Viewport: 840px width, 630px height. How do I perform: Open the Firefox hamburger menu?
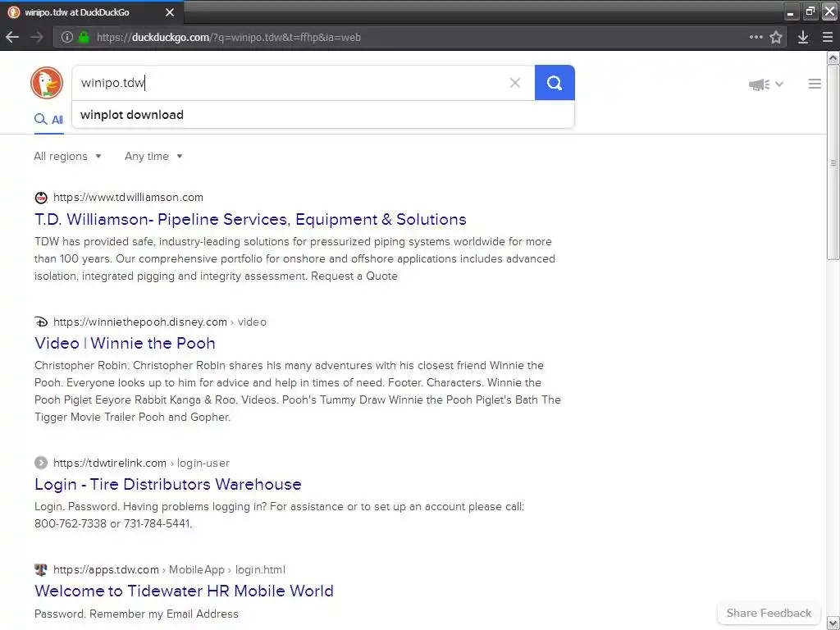pos(828,37)
